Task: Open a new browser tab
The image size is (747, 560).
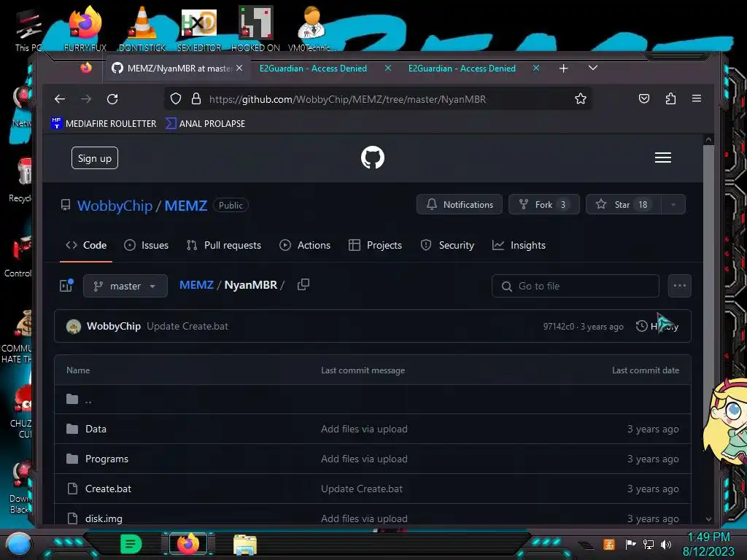Action: pos(564,69)
